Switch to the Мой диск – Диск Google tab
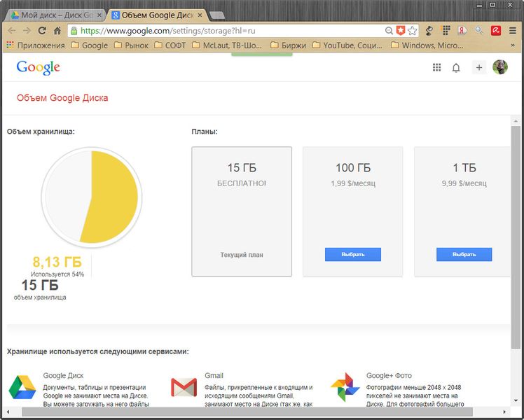This screenshot has width=524, height=420. [52, 15]
